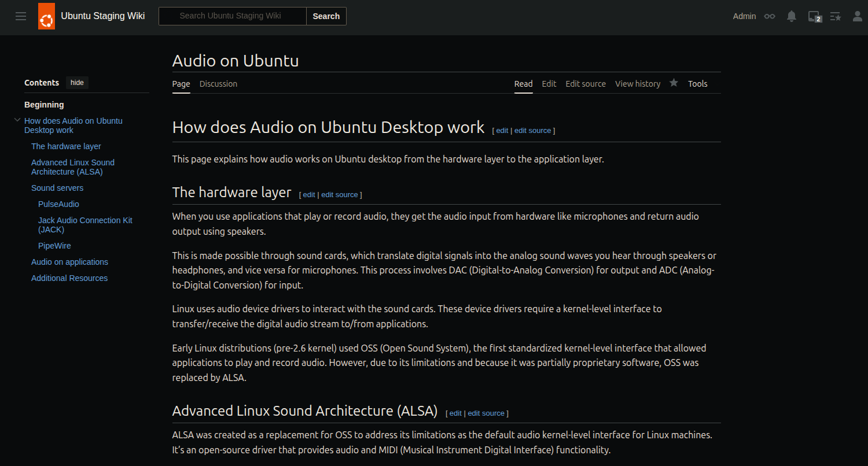This screenshot has height=466, width=868.
Task: Hide the Contents sidebar
Action: (77, 83)
